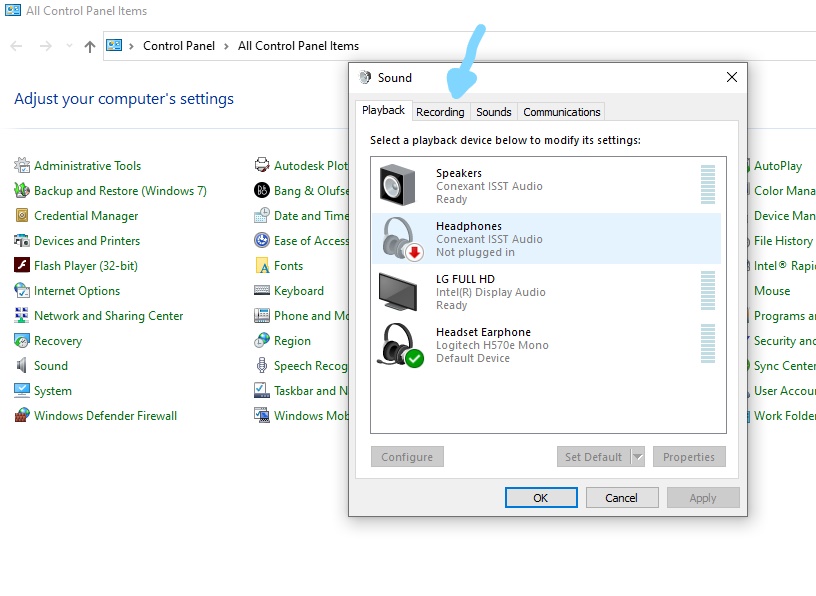Click the OK button
The width and height of the screenshot is (816, 596).
[x=541, y=498]
